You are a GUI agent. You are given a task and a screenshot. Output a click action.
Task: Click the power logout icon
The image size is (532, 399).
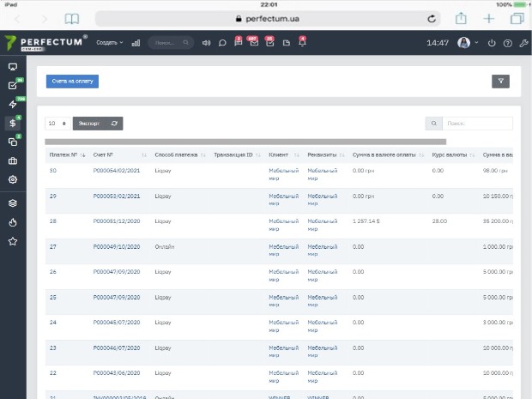[492, 43]
